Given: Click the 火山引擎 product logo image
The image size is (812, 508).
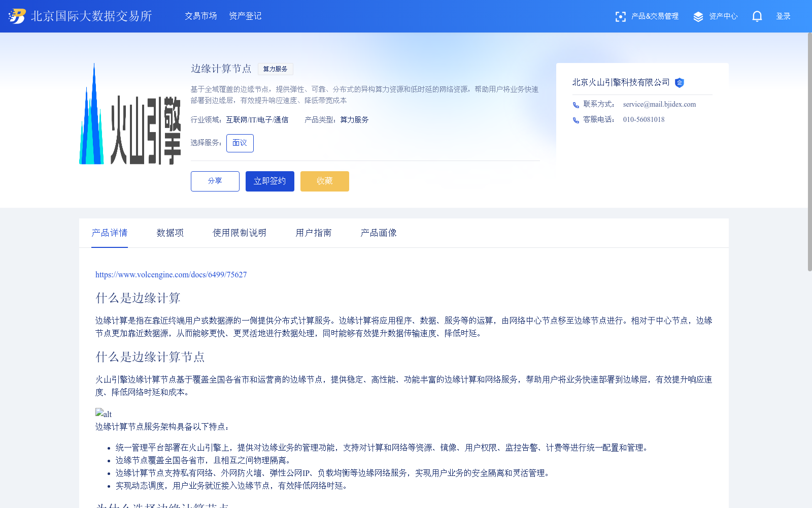Looking at the screenshot, I should [x=130, y=114].
